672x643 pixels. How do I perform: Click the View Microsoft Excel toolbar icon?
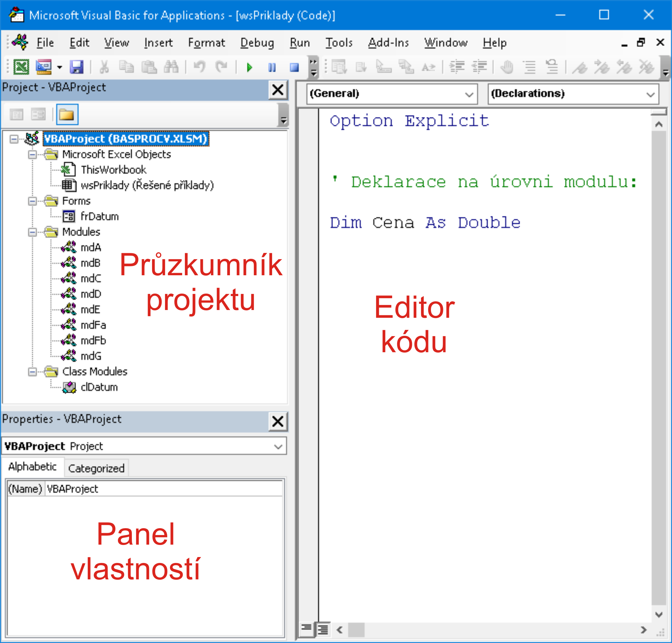[x=21, y=66]
